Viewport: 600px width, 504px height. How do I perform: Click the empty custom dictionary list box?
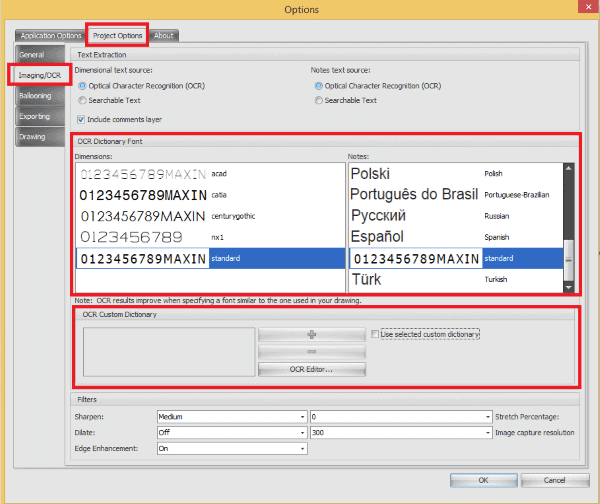coord(169,352)
